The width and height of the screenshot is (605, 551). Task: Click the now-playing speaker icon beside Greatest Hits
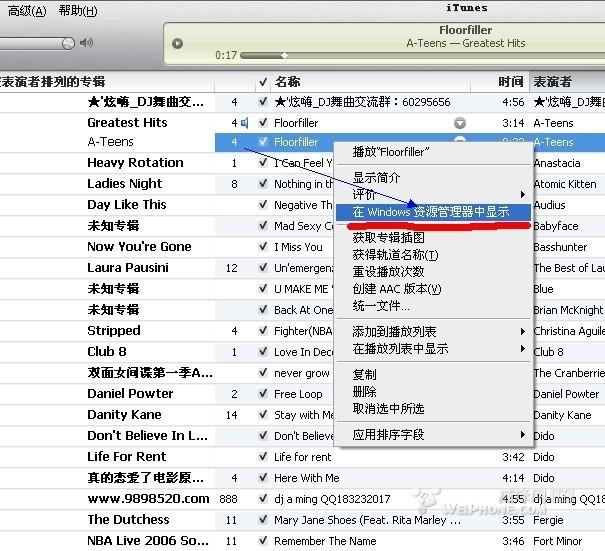[244, 123]
